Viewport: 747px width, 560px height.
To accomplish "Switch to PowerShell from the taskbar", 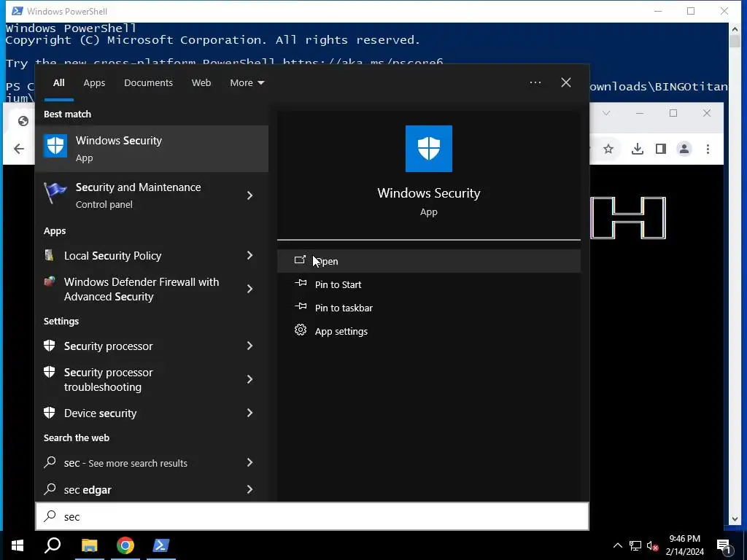I will (161, 545).
